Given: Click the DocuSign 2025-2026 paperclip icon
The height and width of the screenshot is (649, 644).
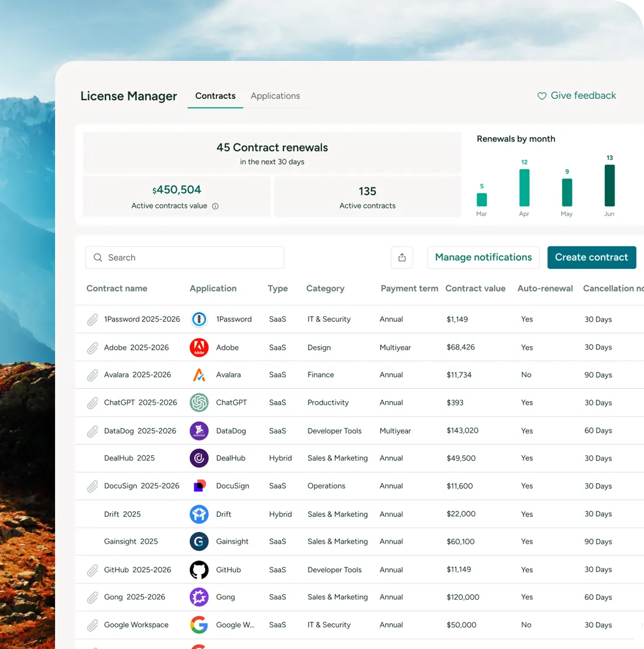Looking at the screenshot, I should point(93,486).
